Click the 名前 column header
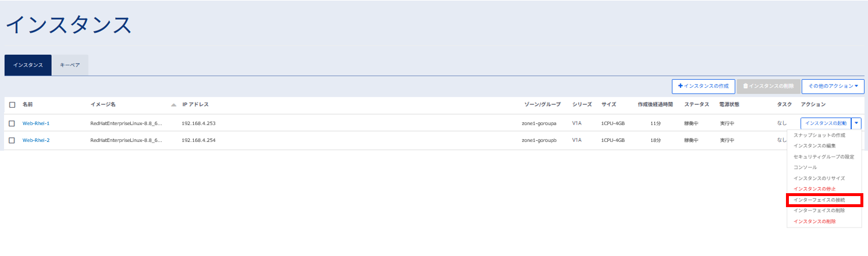868x256 pixels. click(28, 105)
